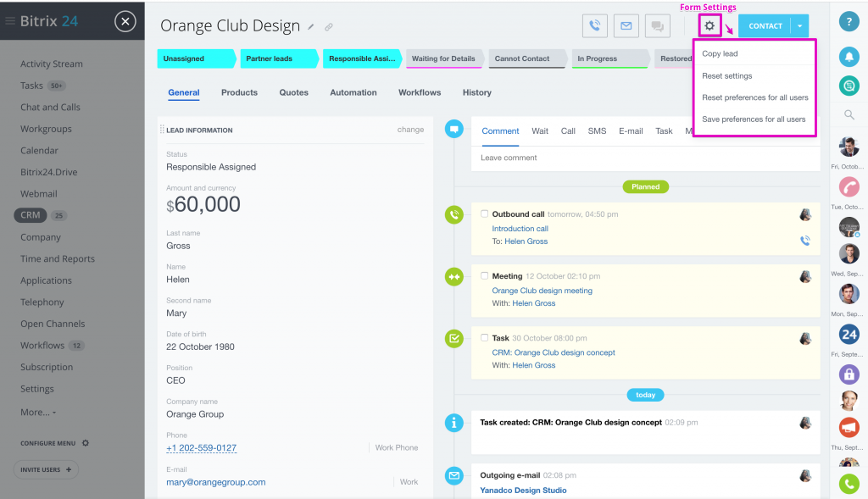Set status stage to Unassigned
Viewport: 868px width, 499px height.
pyautogui.click(x=197, y=58)
